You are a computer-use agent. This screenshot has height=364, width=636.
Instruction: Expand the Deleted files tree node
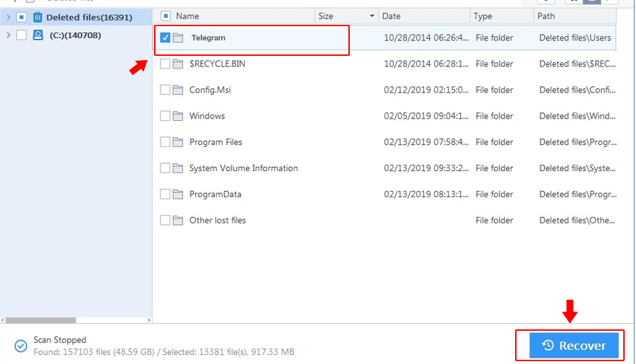click(8, 18)
